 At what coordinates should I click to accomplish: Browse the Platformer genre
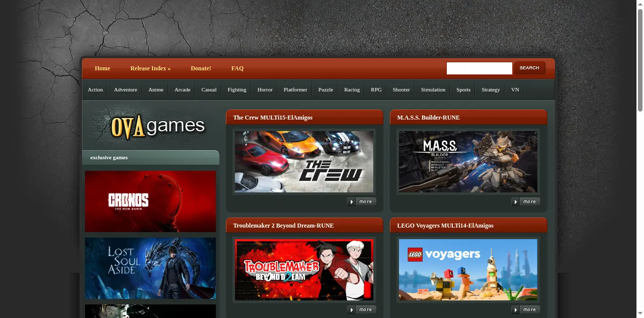coord(295,89)
